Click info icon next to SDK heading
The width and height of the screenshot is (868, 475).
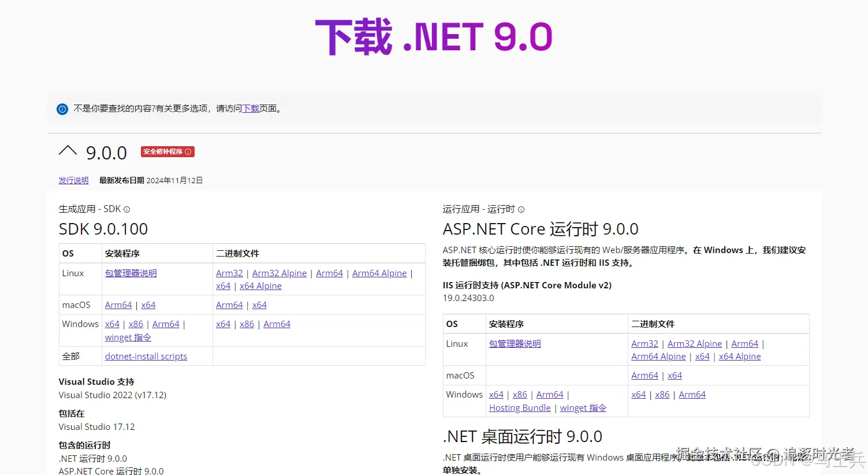(x=127, y=210)
